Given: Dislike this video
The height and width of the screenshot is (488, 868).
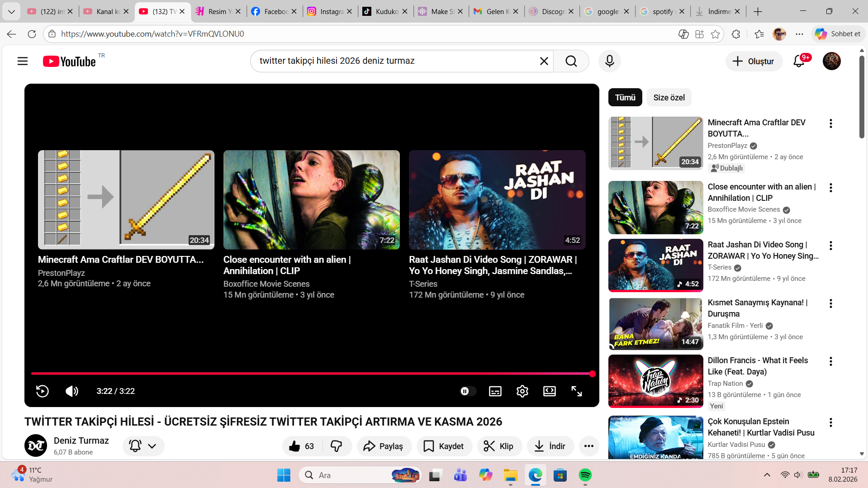Looking at the screenshot, I should pyautogui.click(x=337, y=446).
